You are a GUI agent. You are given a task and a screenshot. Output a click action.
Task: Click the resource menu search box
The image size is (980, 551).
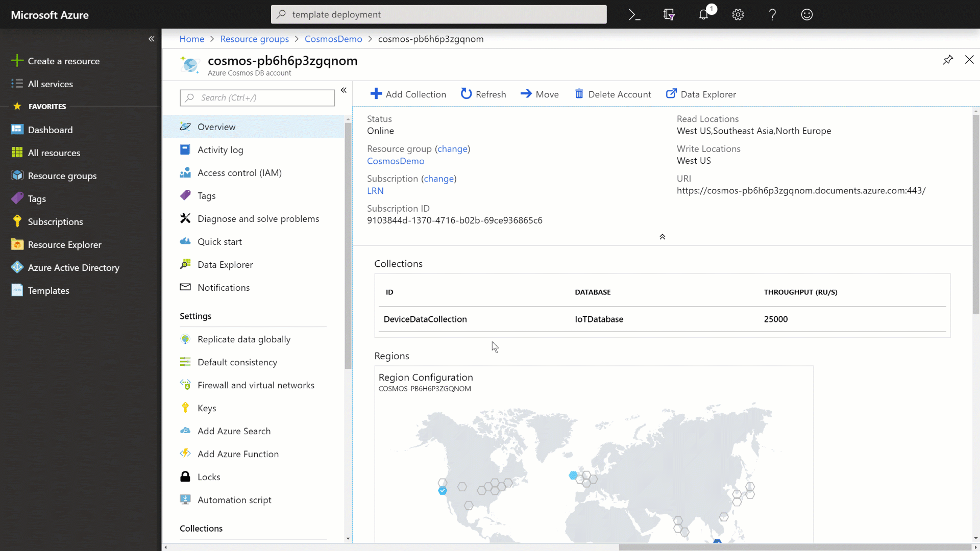point(257,97)
